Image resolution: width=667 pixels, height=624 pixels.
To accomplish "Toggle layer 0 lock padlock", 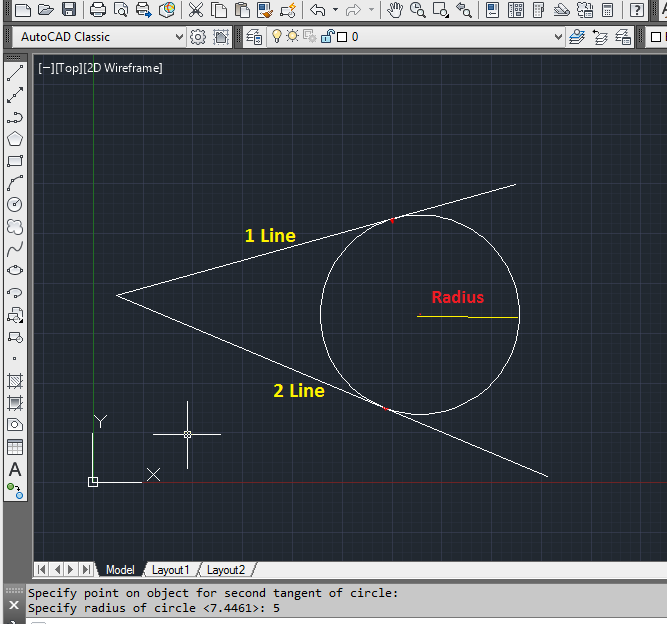I will (327, 37).
